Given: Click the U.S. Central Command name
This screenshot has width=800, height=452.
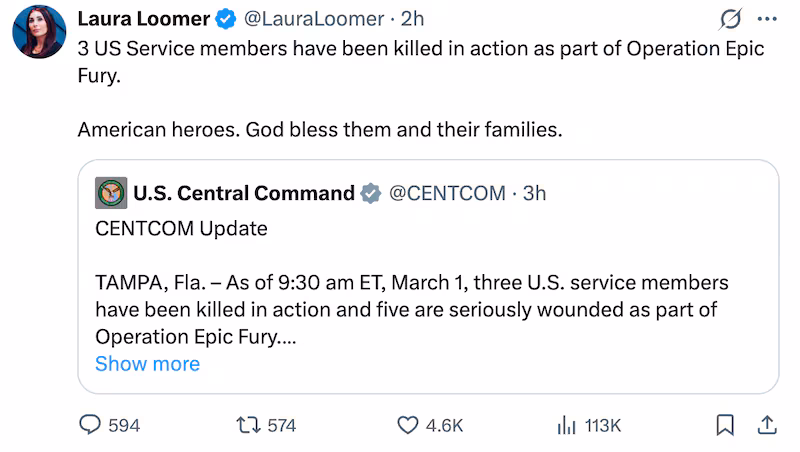Looking at the screenshot, I should [x=244, y=193].
